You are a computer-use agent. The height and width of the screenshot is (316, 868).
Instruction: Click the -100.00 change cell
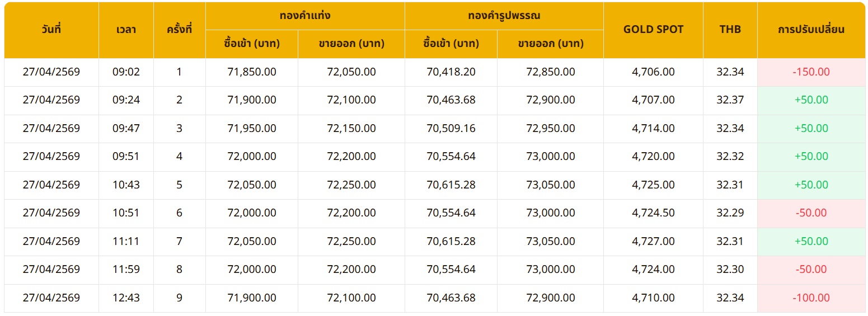[811, 298]
